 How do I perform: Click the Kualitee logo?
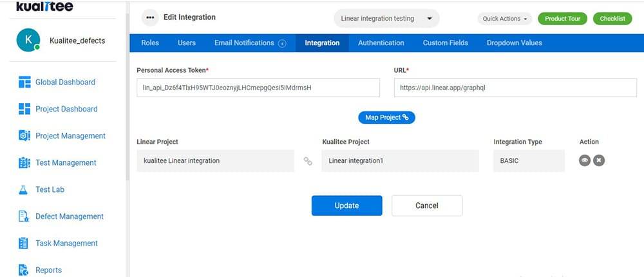[45, 6]
